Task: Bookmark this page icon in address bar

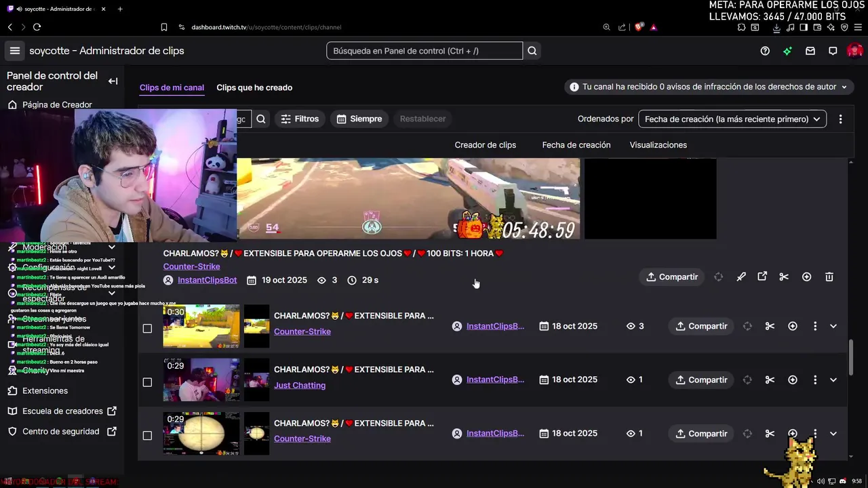Action: point(164,27)
